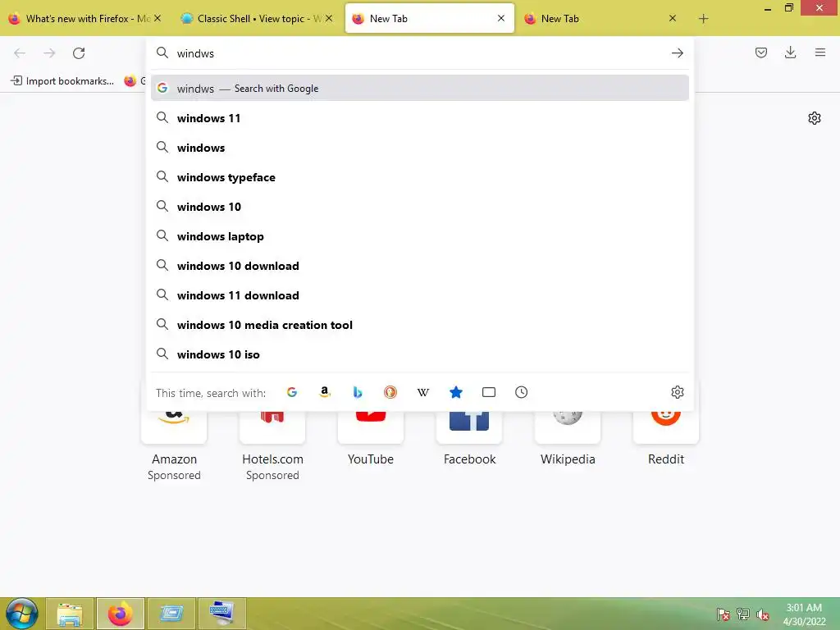
Task: Click the taskbar clock showing 3:01 AM
Action: click(x=804, y=614)
